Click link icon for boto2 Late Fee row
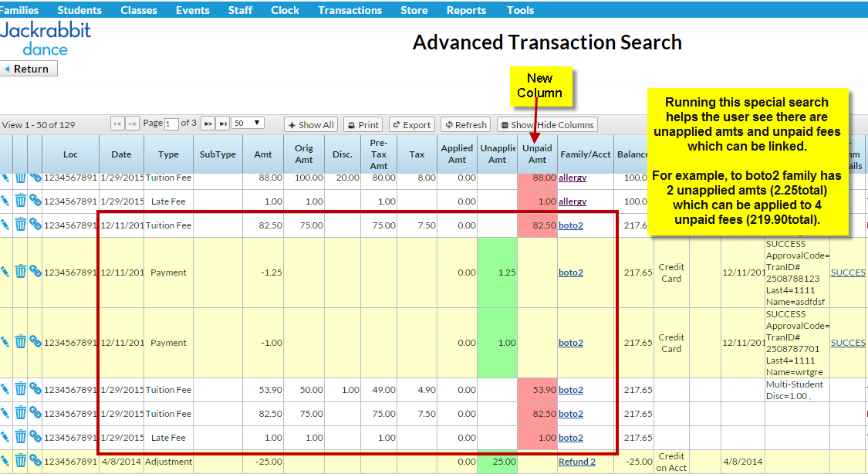This screenshot has height=474, width=868. coord(35,436)
